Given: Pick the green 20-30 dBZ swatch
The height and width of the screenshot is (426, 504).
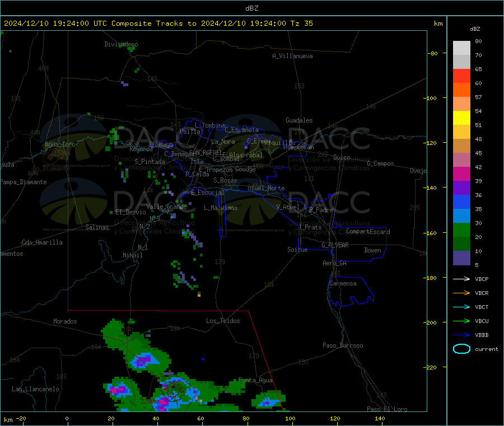Looking at the screenshot, I should point(461,230).
